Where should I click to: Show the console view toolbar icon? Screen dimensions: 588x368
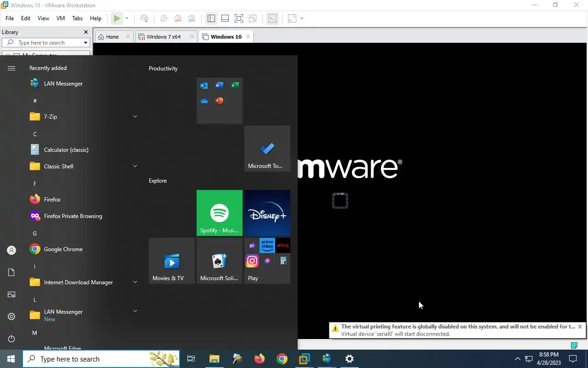tap(272, 18)
